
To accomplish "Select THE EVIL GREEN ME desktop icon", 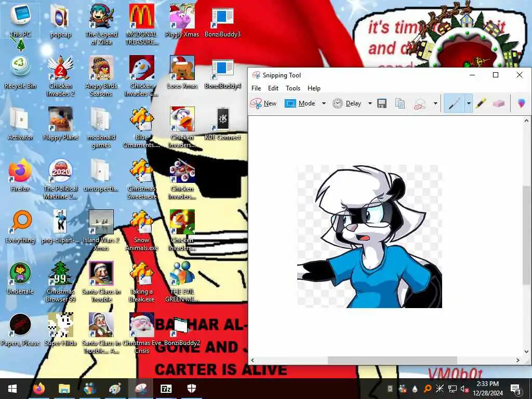I will pos(182,282).
